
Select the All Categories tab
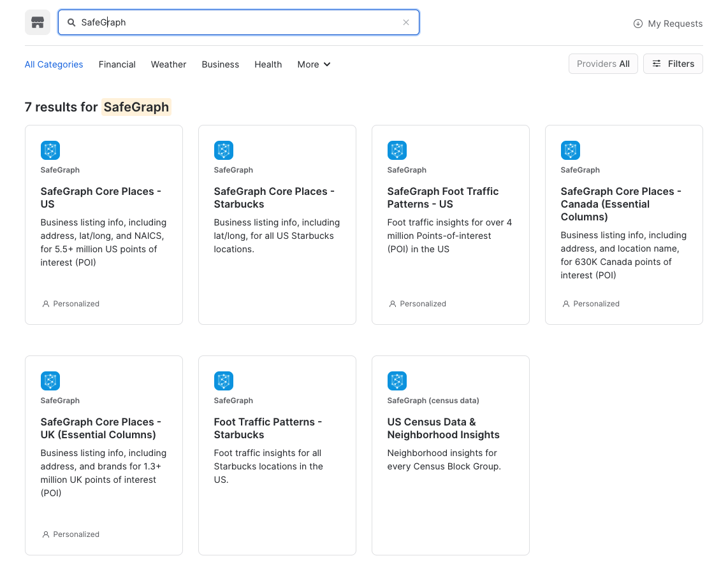(54, 64)
